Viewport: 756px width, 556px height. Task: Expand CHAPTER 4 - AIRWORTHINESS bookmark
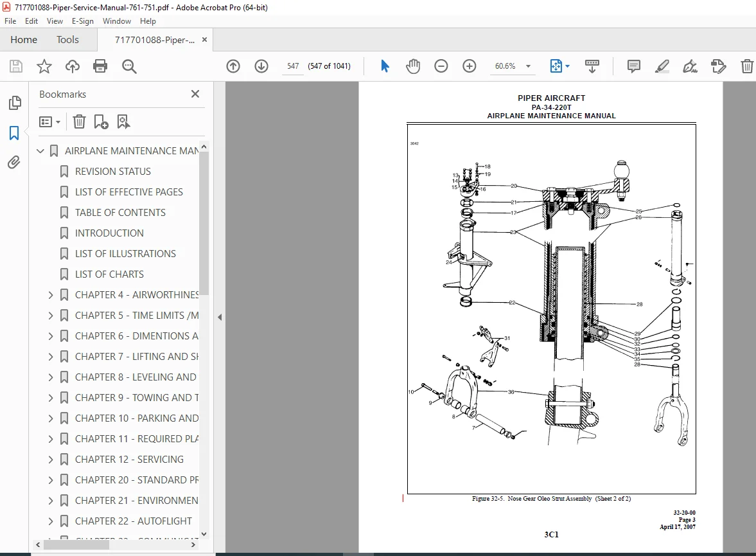pos(51,295)
